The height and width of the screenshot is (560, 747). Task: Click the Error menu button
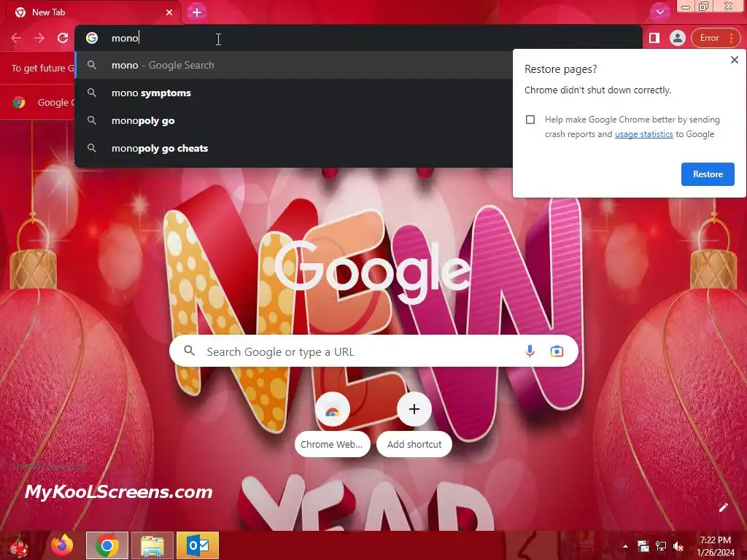click(x=716, y=38)
